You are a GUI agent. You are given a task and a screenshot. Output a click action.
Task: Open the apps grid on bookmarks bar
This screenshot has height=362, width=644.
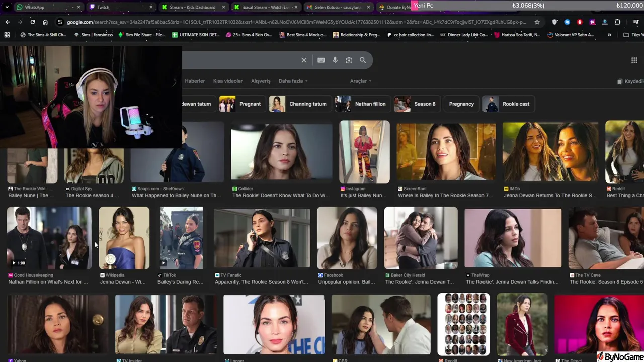coord(7,35)
